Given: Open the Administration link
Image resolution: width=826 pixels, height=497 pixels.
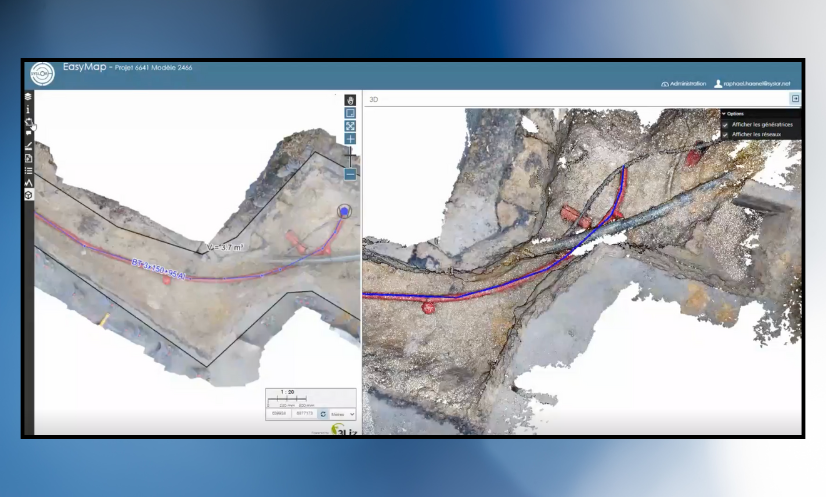Looking at the screenshot, I should (685, 84).
